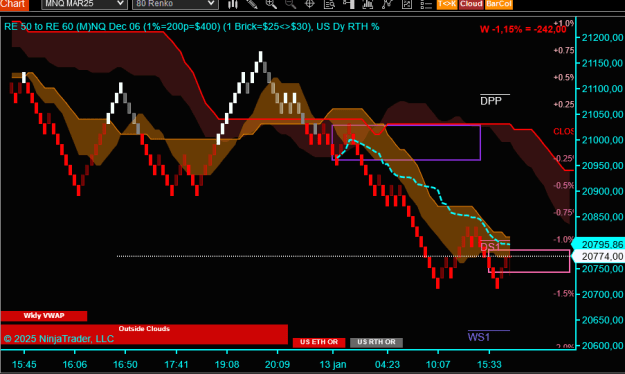Click the 20600,00 price axis label
Image resolution: width=625 pixels, height=374 pixels.
point(602,346)
